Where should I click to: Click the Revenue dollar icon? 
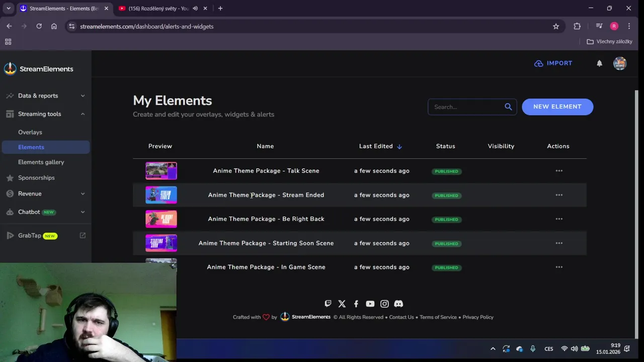tap(10, 194)
